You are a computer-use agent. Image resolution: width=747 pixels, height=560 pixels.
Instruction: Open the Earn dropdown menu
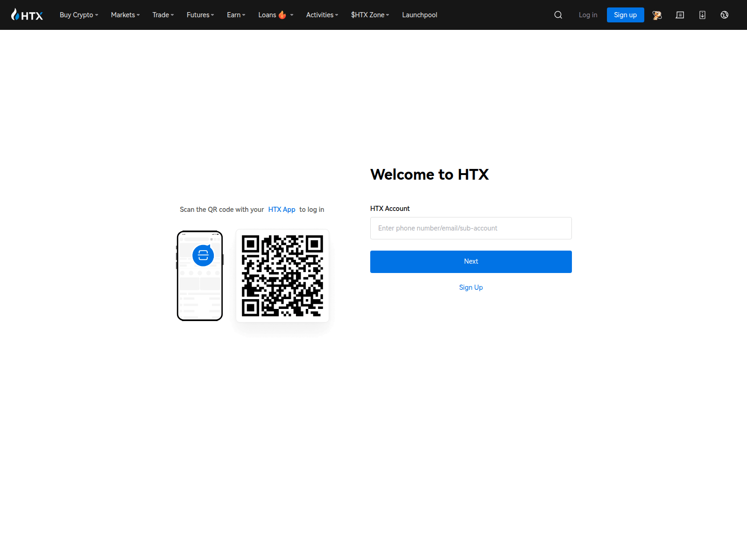236,15
